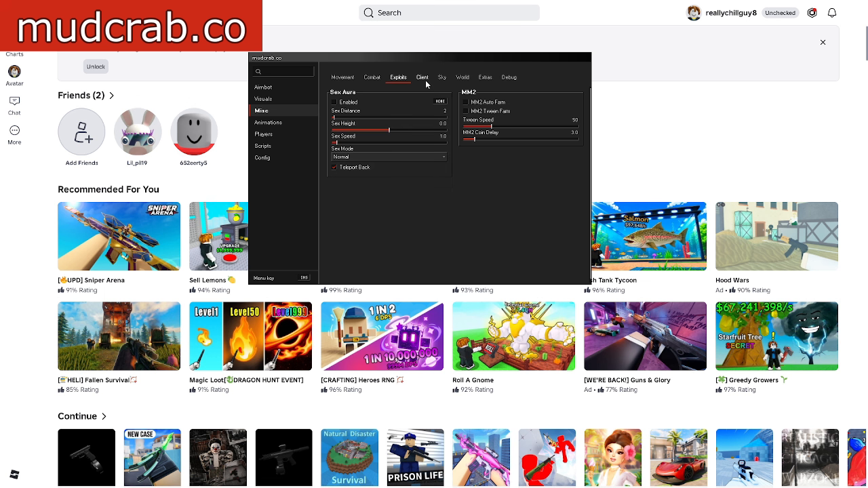Viewport: 868px width, 488px height.
Task: Select Players in the mudcrab.co sidebar
Action: coord(263,134)
